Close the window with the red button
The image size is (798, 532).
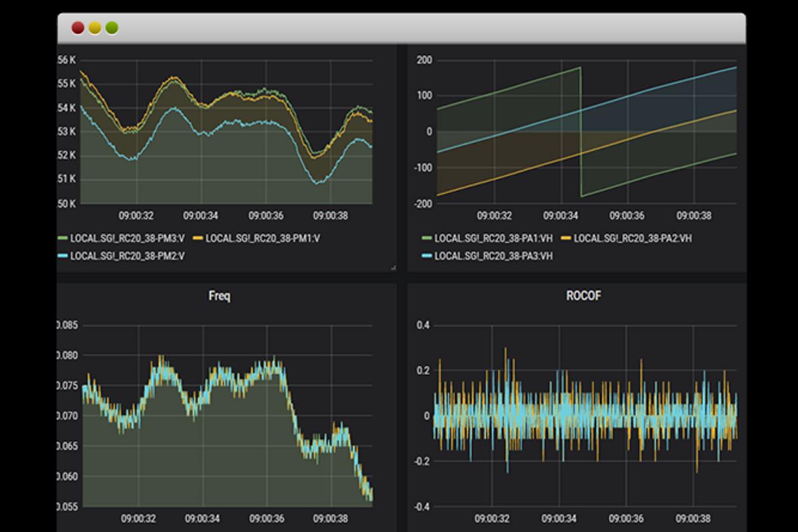[78, 28]
